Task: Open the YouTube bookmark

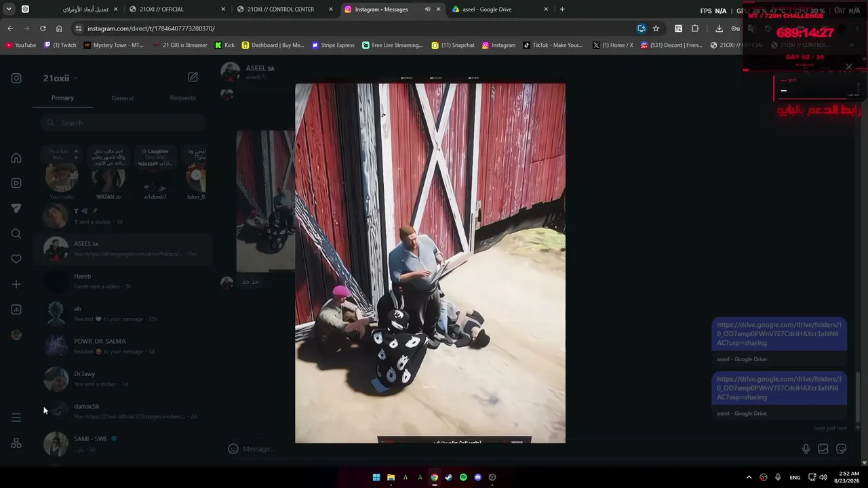Action: click(21, 45)
